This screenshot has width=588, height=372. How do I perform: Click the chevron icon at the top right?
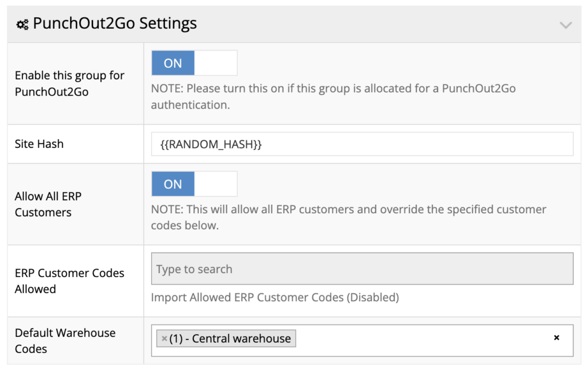coord(566,25)
